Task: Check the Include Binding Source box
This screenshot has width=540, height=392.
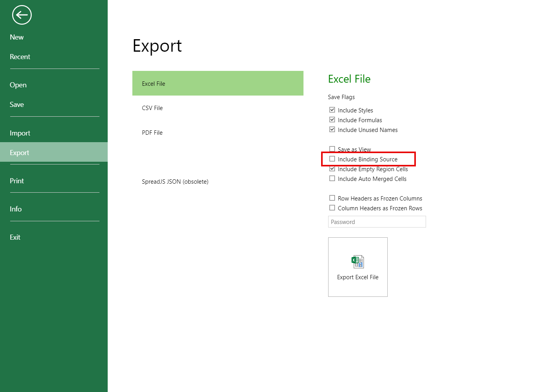Action: coord(332,159)
